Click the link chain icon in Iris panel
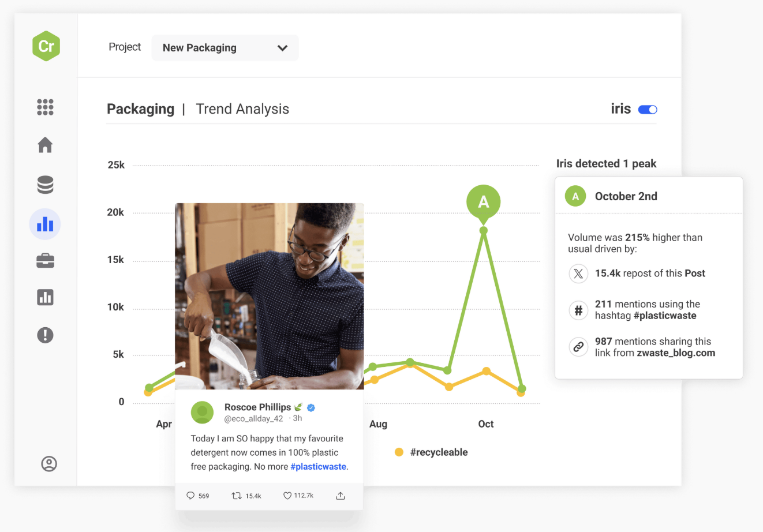763x532 pixels. click(x=578, y=347)
